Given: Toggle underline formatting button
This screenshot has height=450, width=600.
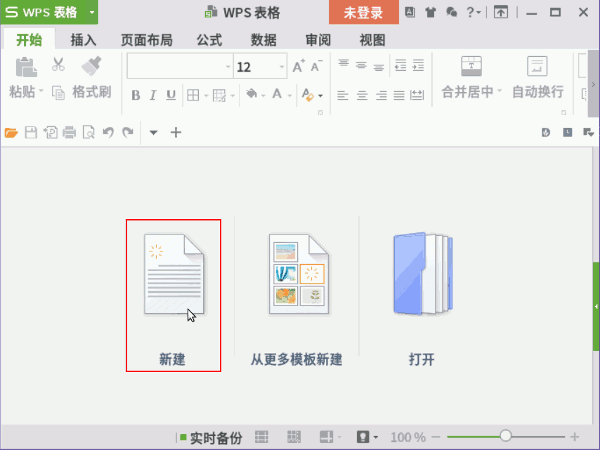Looking at the screenshot, I should tap(170, 96).
